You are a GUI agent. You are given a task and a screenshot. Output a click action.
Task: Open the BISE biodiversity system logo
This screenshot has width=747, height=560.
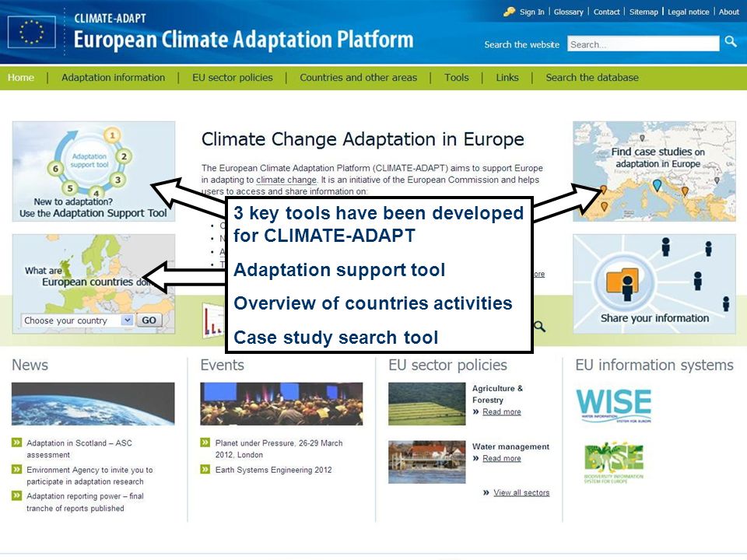(x=614, y=462)
